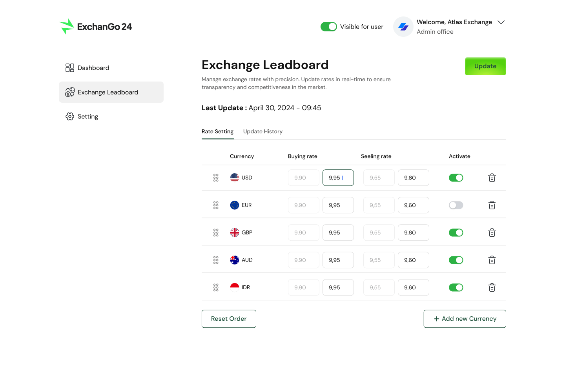Click the IDR drag handle
The width and height of the screenshot is (565, 392).
216,287
